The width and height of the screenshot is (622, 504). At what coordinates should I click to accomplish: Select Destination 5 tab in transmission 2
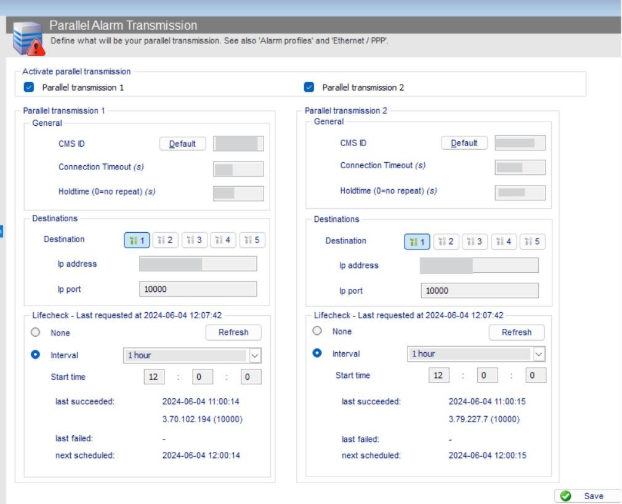532,241
